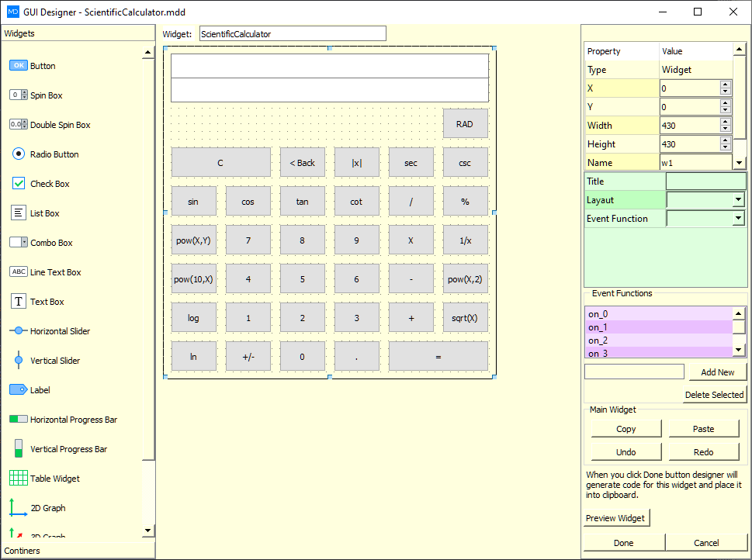This screenshot has height=560, width=752.
Task: Choose the Vertical Progress Bar widget icon
Action: coord(19,449)
